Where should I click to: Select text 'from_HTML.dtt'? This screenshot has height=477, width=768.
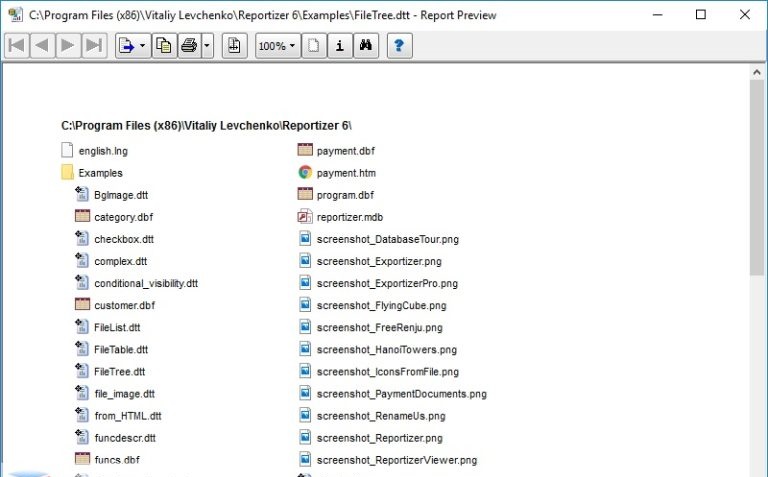(x=128, y=416)
